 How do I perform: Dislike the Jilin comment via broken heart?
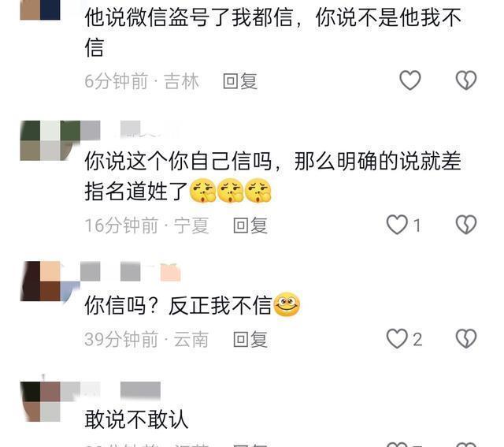466,80
